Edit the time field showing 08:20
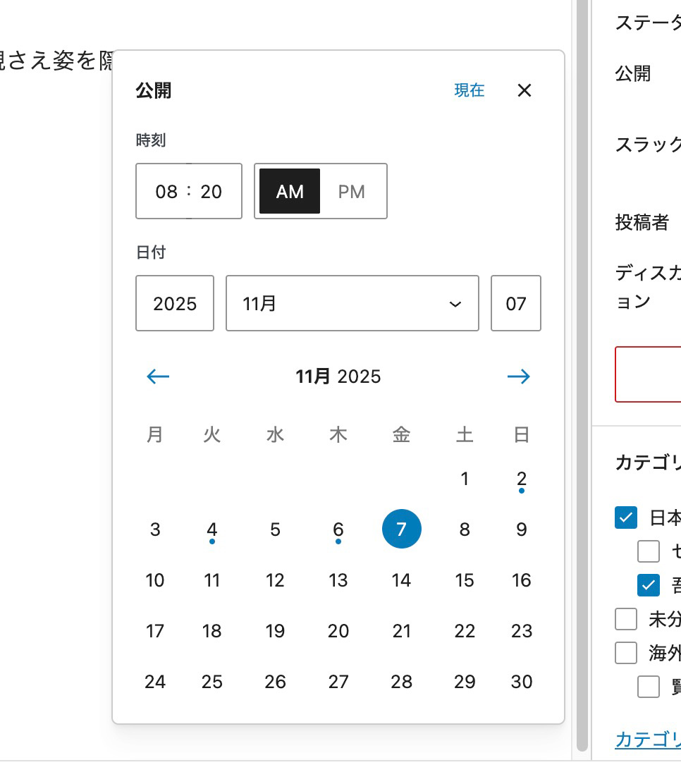This screenshot has width=681, height=784. point(188,191)
